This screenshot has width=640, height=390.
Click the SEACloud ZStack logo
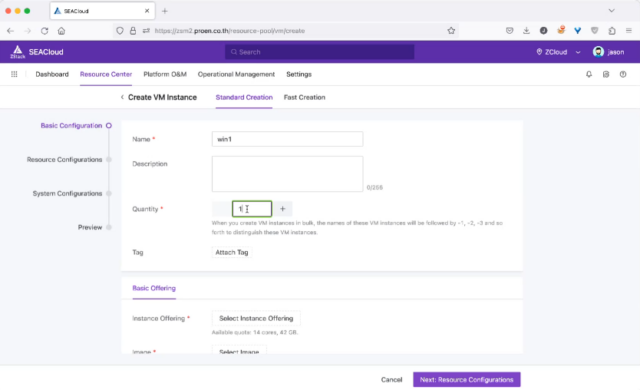pyautogui.click(x=37, y=52)
